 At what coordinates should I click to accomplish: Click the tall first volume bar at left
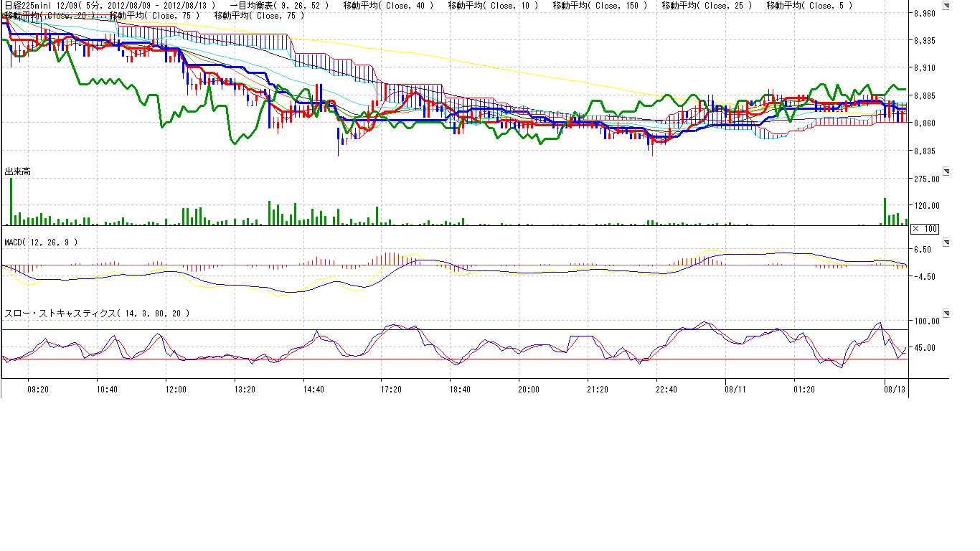(11, 202)
